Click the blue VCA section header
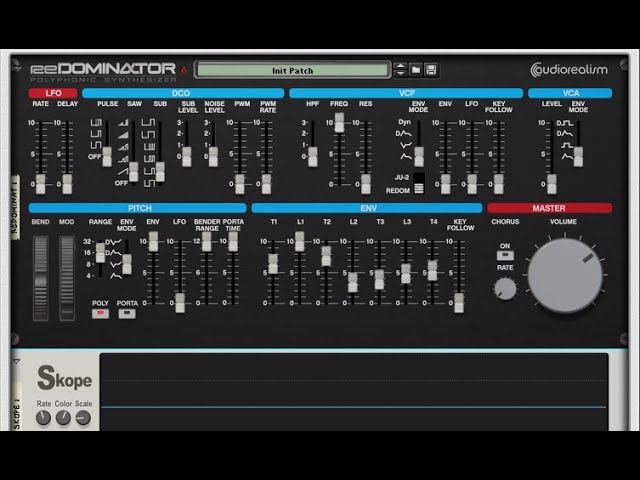 pyautogui.click(x=570, y=93)
